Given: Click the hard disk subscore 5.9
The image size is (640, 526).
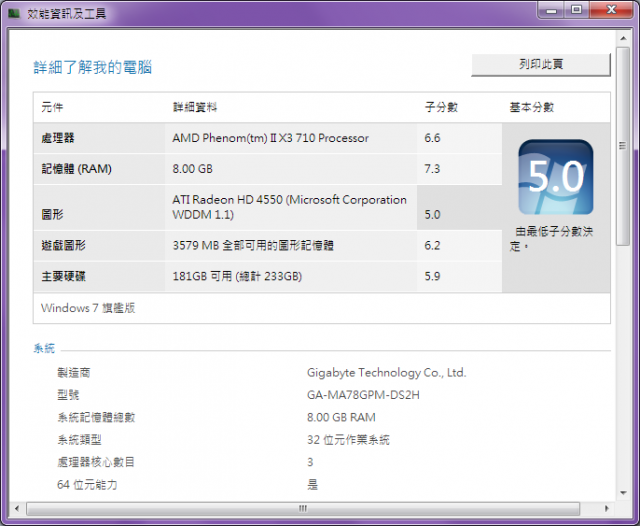Looking at the screenshot, I should pos(432,277).
